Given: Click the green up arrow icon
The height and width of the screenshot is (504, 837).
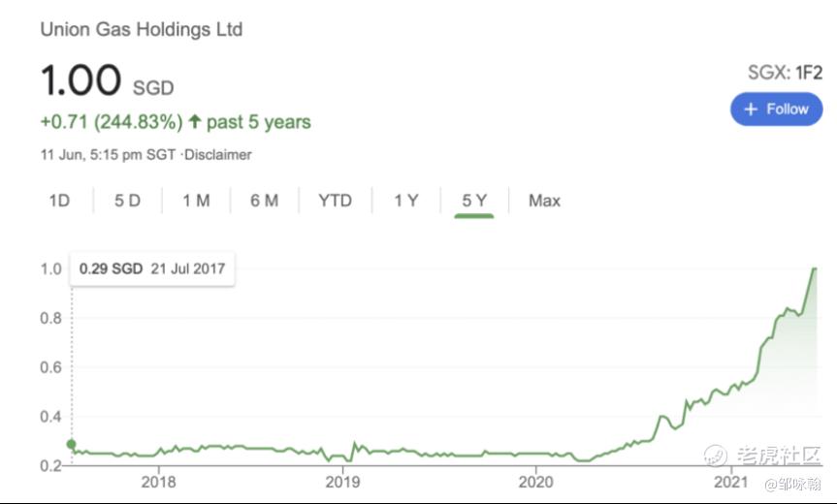Looking at the screenshot, I should [194, 121].
